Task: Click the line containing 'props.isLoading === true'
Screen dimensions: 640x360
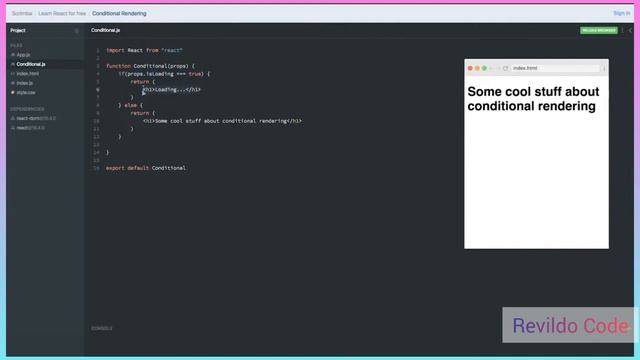Action: 164,74
